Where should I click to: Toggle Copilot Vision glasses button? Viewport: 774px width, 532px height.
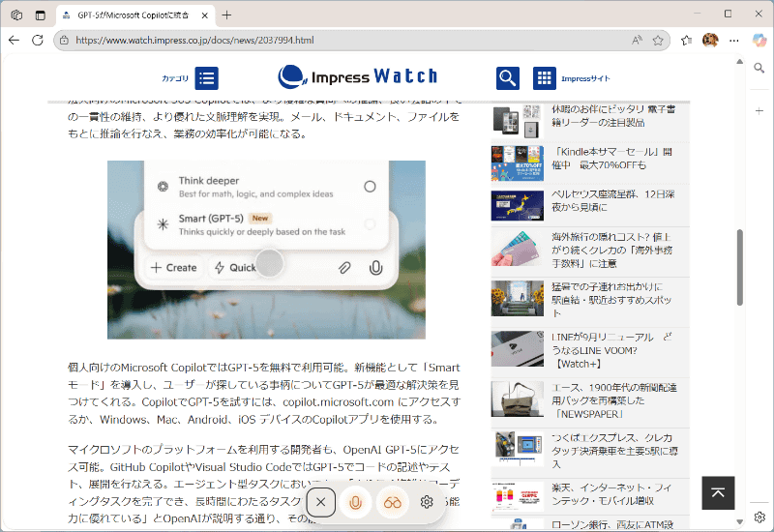point(393,502)
